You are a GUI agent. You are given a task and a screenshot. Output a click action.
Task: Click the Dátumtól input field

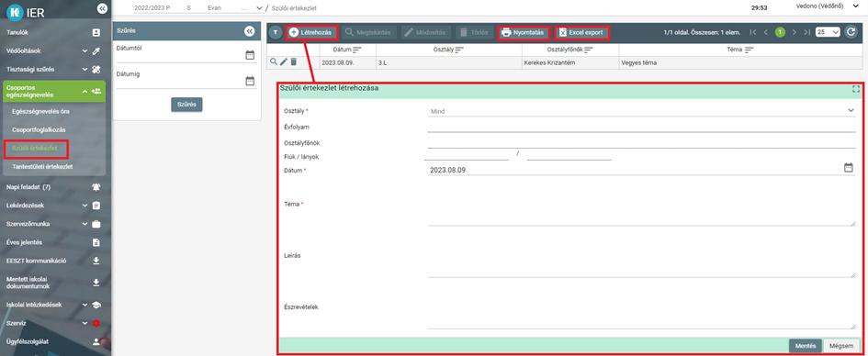coord(180,55)
